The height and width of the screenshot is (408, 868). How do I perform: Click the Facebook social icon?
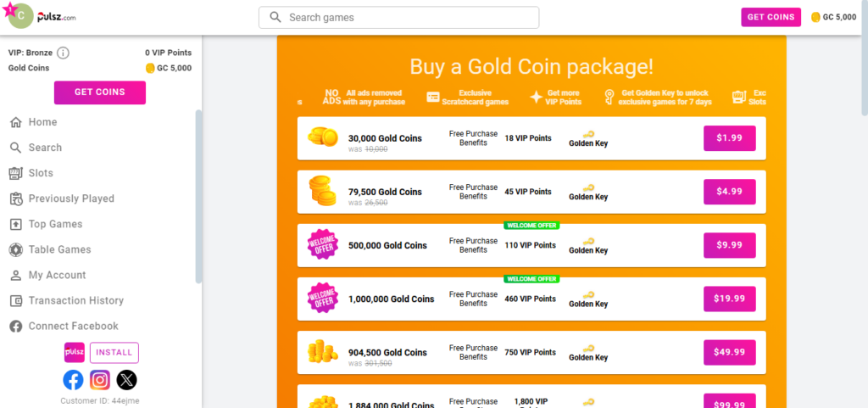point(74,380)
